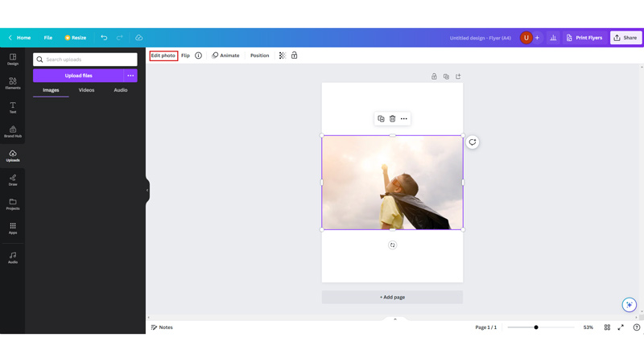Open grid view of pages
This screenshot has width=644, height=362.
tap(607, 327)
